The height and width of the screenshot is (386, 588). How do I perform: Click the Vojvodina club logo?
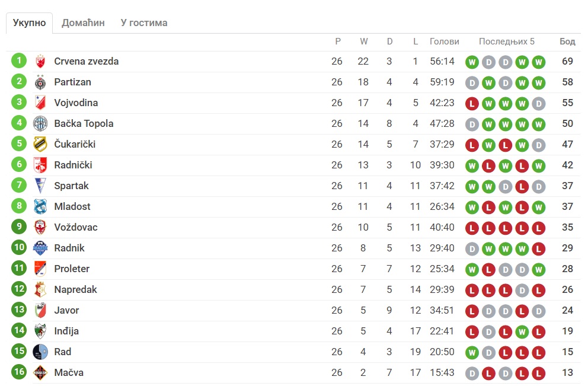[40, 103]
